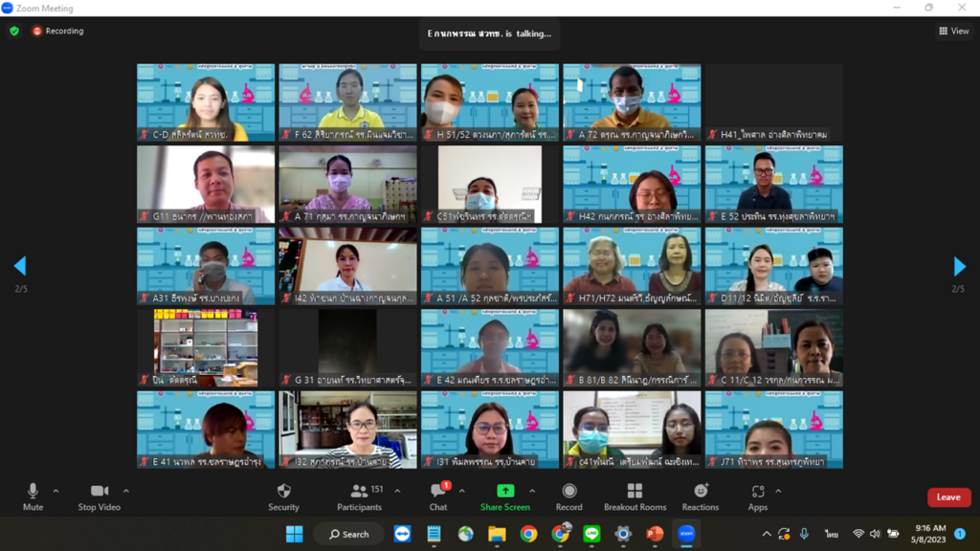
Task: Open the Apps panel
Action: click(x=758, y=496)
